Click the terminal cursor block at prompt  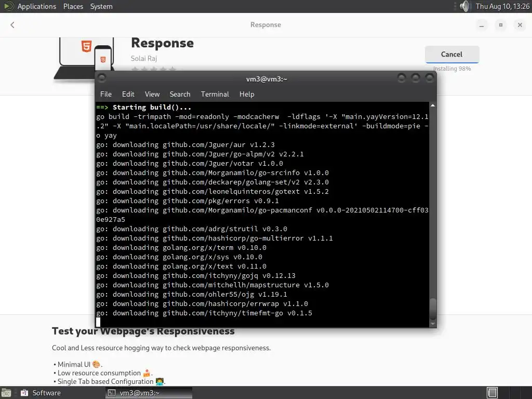pos(98,322)
